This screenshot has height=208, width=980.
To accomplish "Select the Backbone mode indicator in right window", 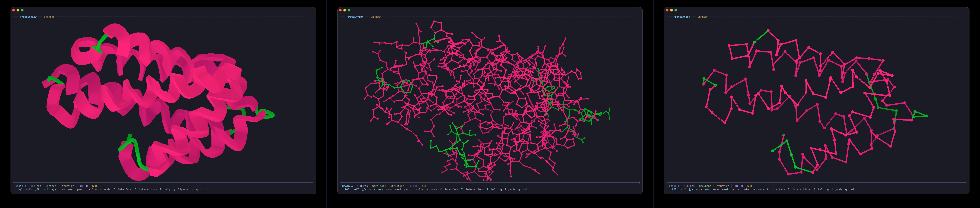I will tap(705, 186).
